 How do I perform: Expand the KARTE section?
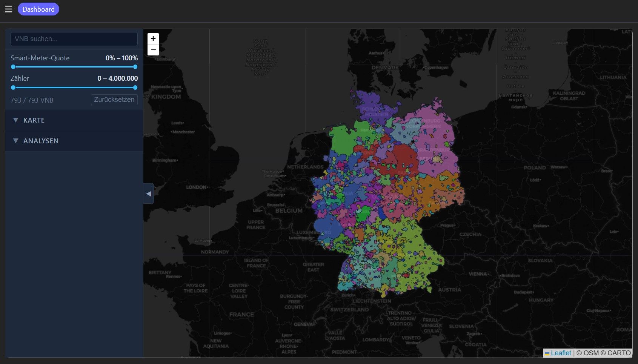tap(74, 120)
